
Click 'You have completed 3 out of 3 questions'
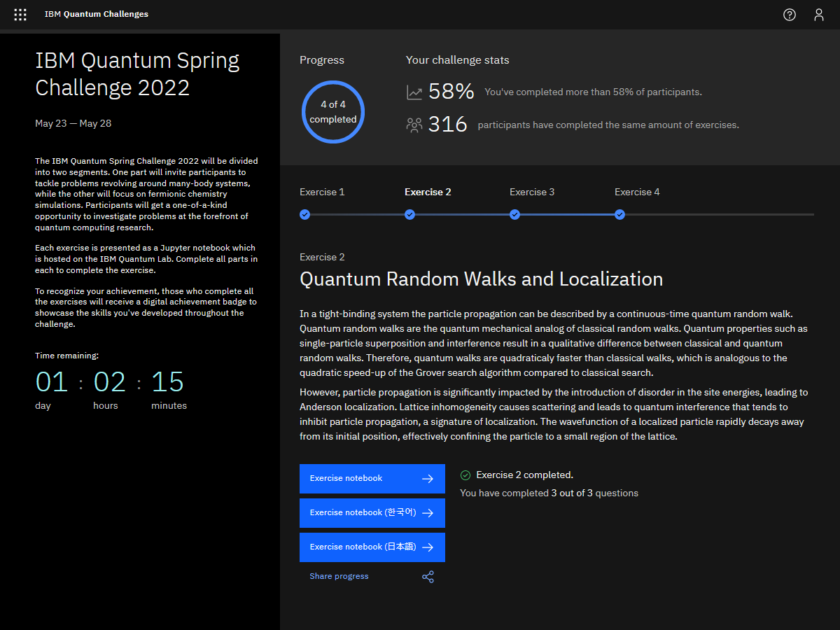(x=549, y=493)
